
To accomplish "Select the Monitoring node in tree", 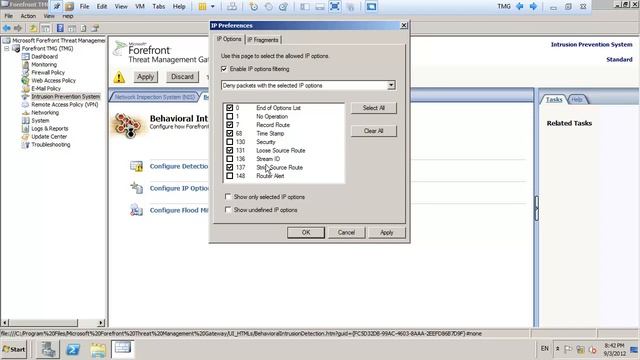I will [44, 64].
